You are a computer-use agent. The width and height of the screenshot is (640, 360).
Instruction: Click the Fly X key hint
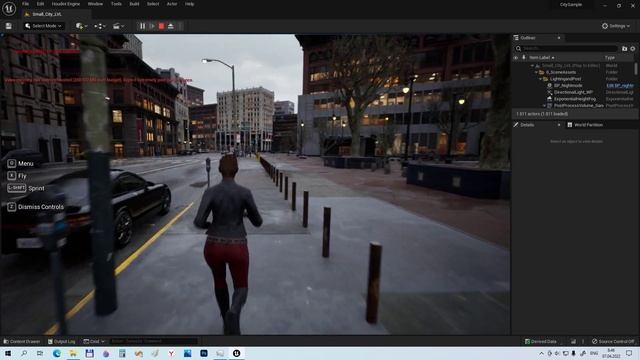coord(16,176)
